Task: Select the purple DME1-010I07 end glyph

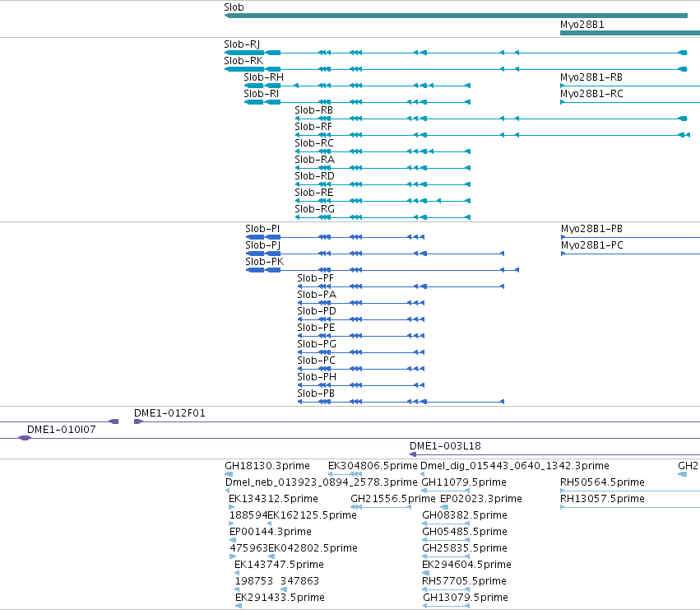Action: pos(25,438)
